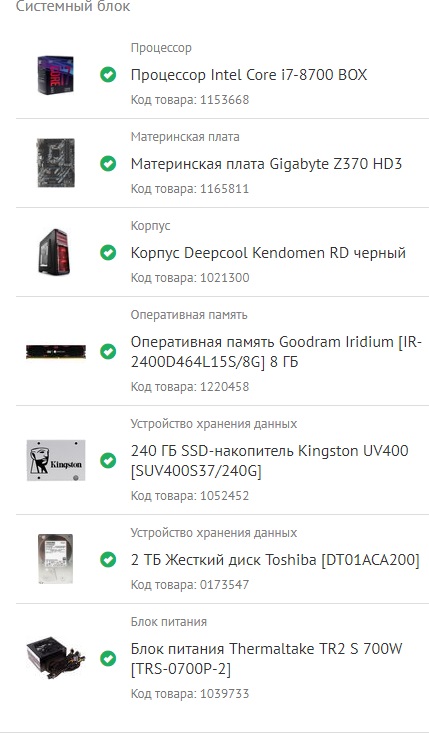
Task: Click green checkmark next to the processor
Action: (108, 74)
